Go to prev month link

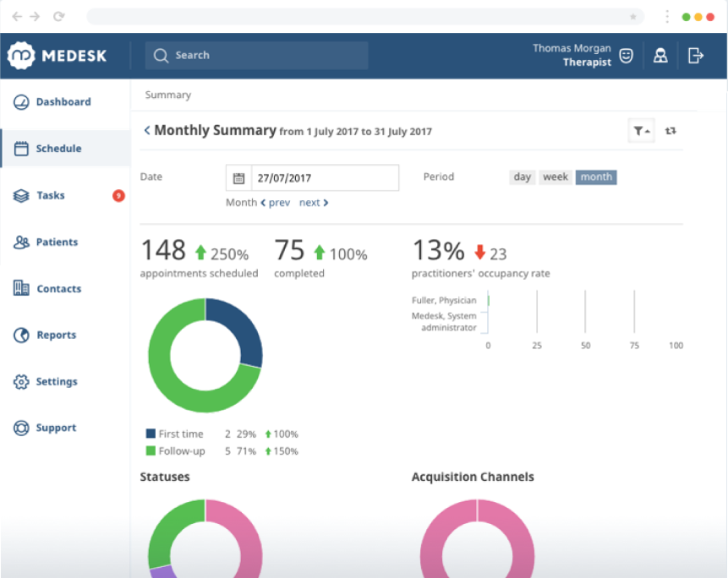(x=276, y=203)
